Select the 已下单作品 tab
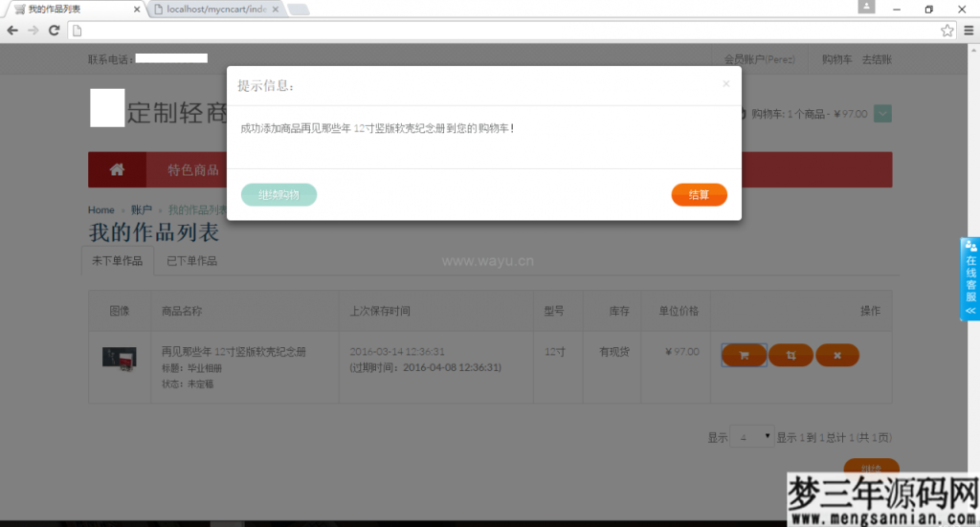 tap(191, 261)
